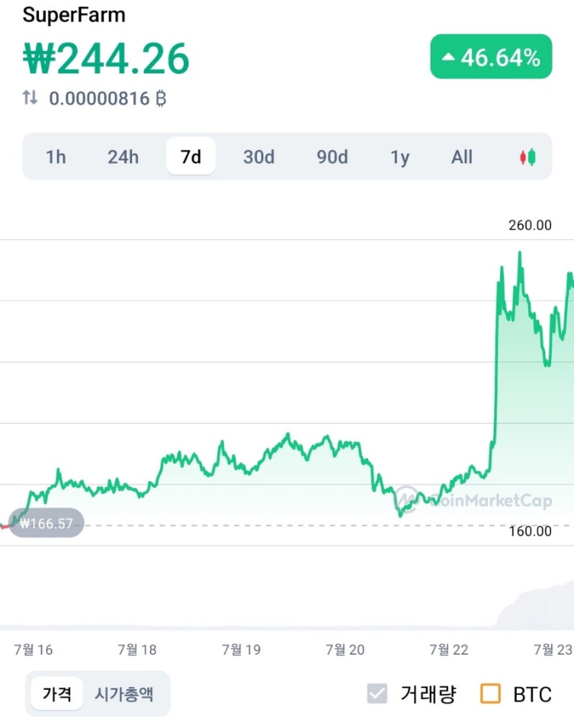Screen dimensions: 574x728
Task: Switch to the 가격 price view
Action: pyautogui.click(x=57, y=694)
